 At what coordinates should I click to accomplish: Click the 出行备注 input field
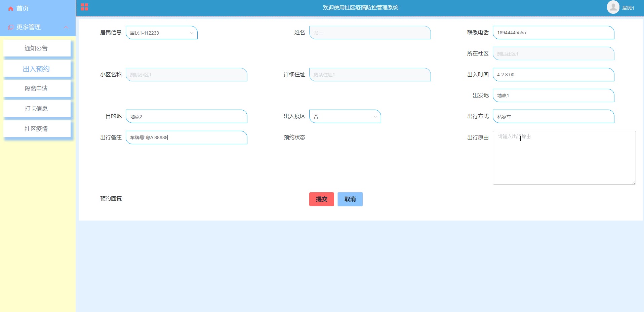[186, 138]
